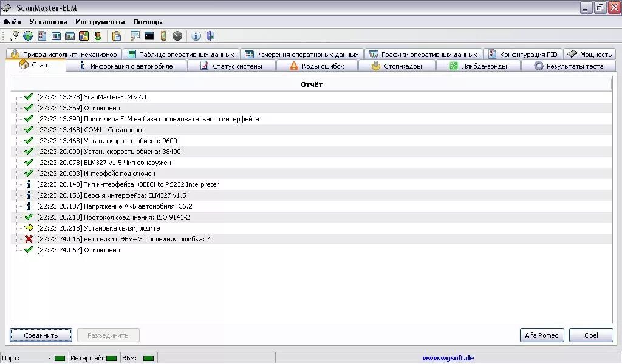Open the Файл menu
The width and height of the screenshot is (622, 364).
tap(12, 22)
